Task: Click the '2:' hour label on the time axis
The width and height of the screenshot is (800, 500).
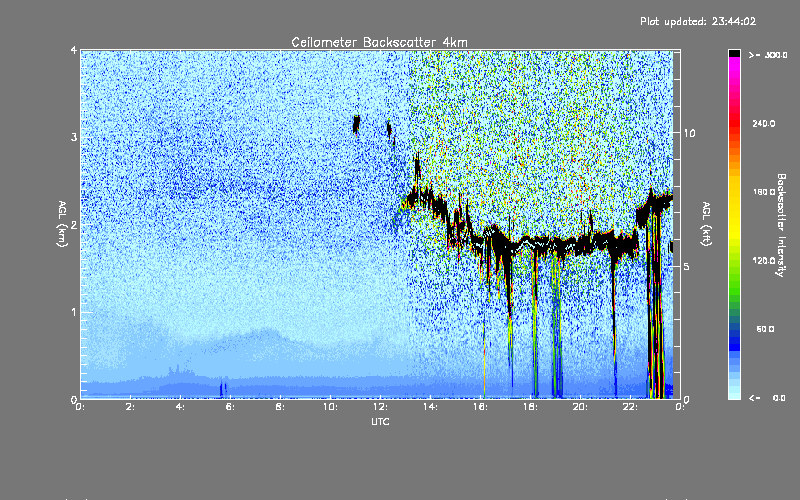Action: pos(131,407)
